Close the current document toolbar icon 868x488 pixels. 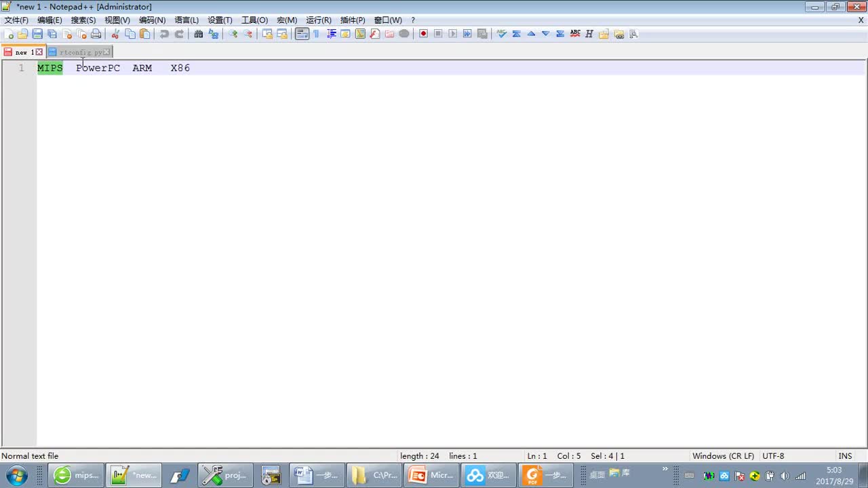[x=67, y=34]
